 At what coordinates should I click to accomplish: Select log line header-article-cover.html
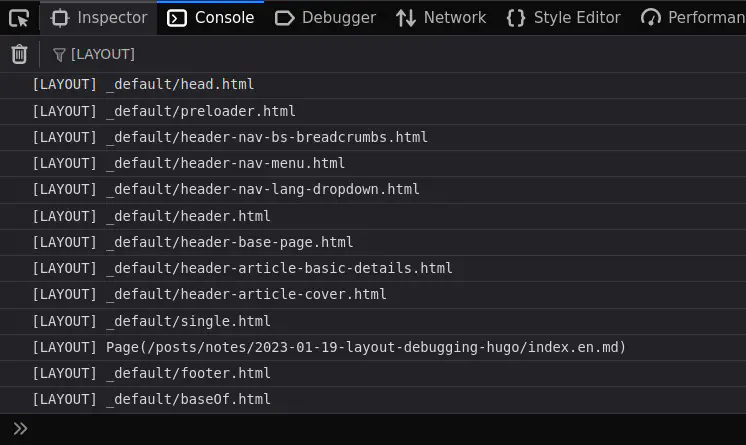point(373,295)
